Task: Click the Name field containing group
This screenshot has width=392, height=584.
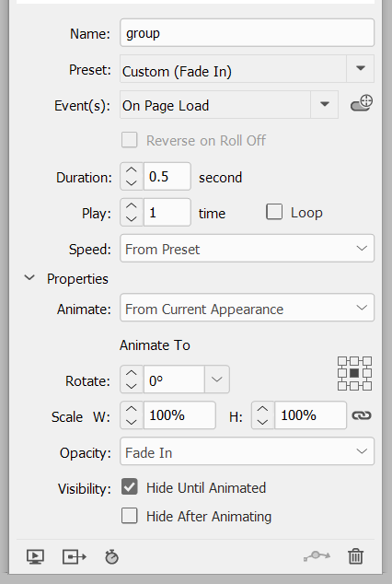Action: coord(247,33)
